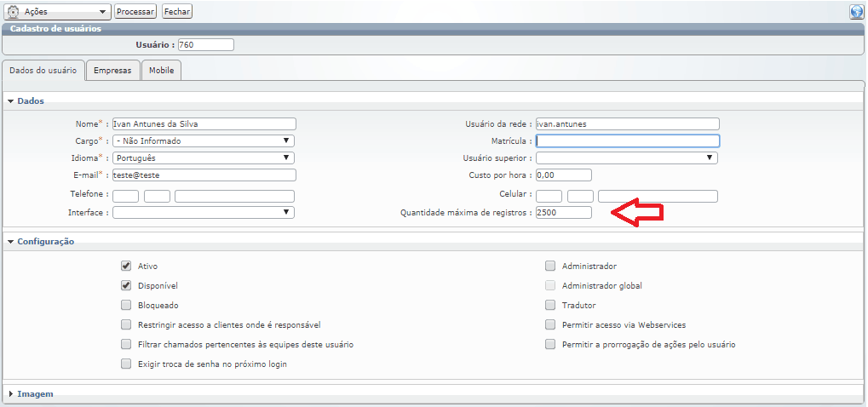Click the Quantidade máxima de registros field

coord(563,212)
